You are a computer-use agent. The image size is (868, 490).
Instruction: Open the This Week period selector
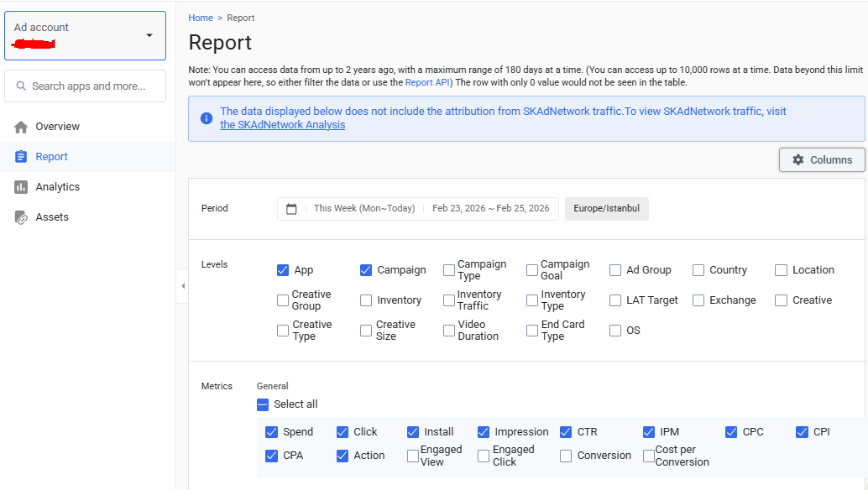(363, 209)
